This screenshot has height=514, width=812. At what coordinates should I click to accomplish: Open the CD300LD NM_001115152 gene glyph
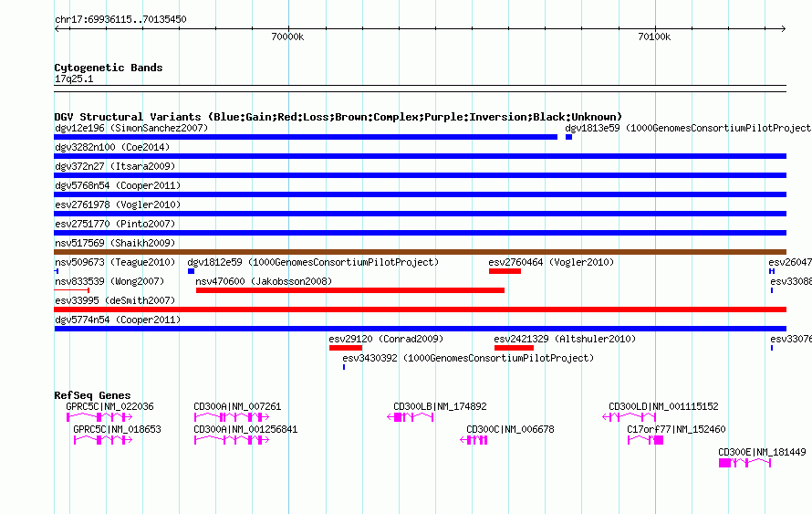coord(630,417)
